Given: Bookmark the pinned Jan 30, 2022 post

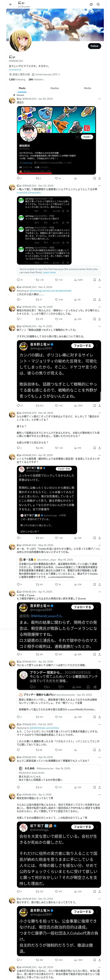Looking at the screenshot, I should pos(95,178).
